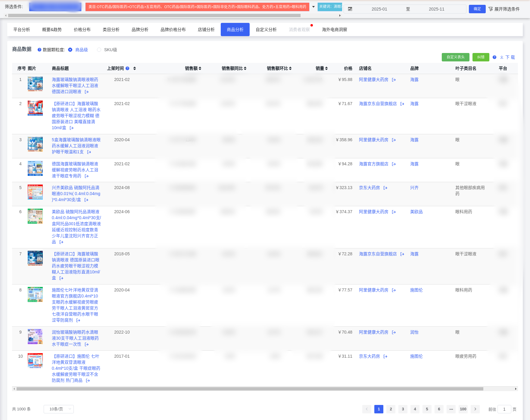Click filter icon on 展开筛选条件

tap(491, 9)
